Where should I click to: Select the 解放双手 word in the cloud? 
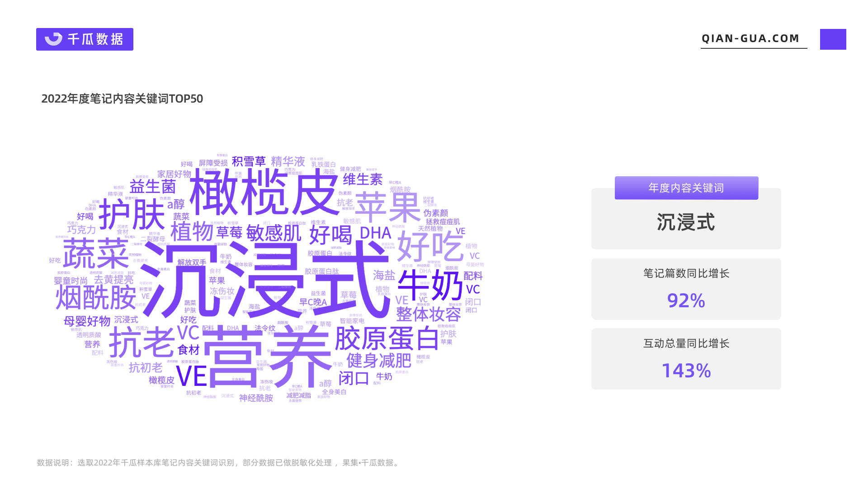coord(192,263)
